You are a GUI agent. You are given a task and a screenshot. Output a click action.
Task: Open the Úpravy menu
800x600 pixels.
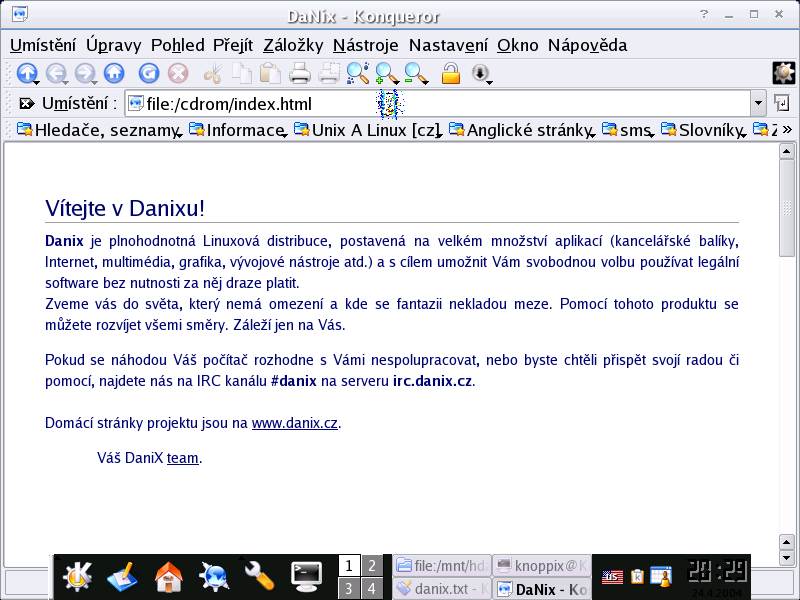coord(113,45)
